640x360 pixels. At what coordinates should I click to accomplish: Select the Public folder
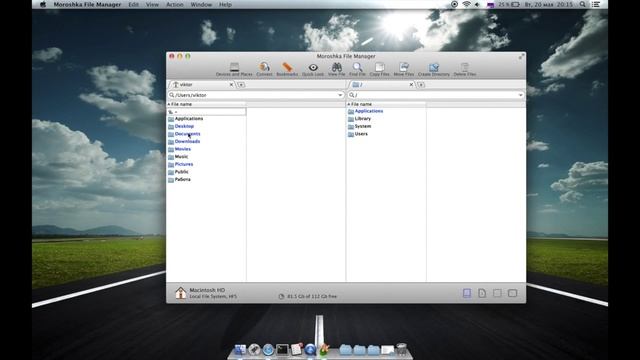(207, 172)
